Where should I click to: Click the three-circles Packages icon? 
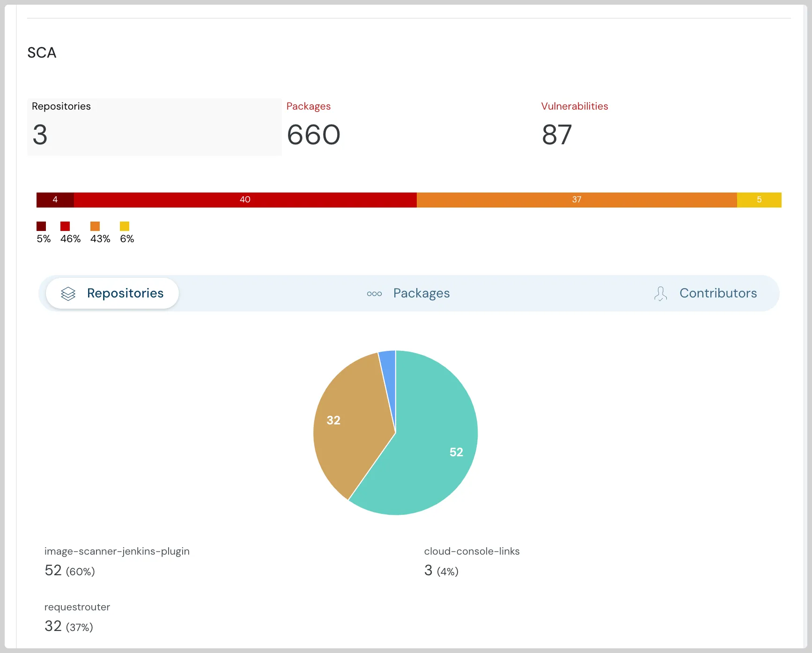tap(374, 294)
